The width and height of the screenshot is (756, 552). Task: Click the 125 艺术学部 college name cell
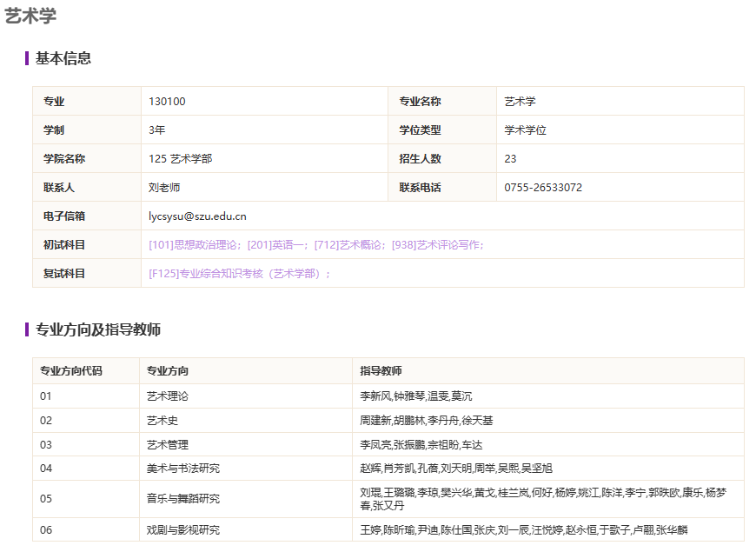click(180, 159)
